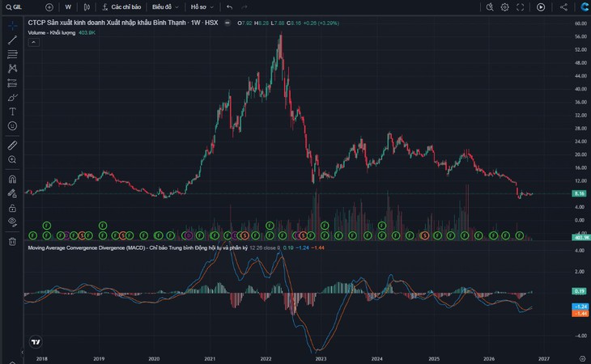591x364 pixels.
Task: Open Các chỉ báo indicators dialog
Action: point(121,7)
